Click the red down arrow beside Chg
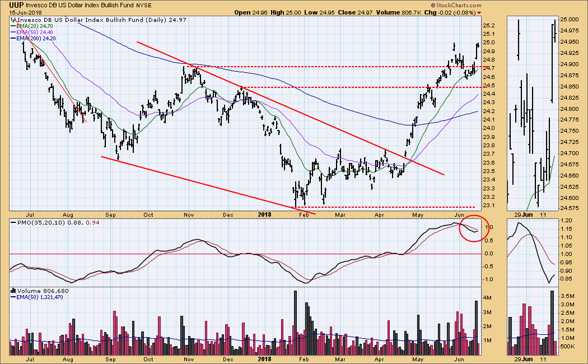The width and height of the screenshot is (588, 364). (479, 13)
